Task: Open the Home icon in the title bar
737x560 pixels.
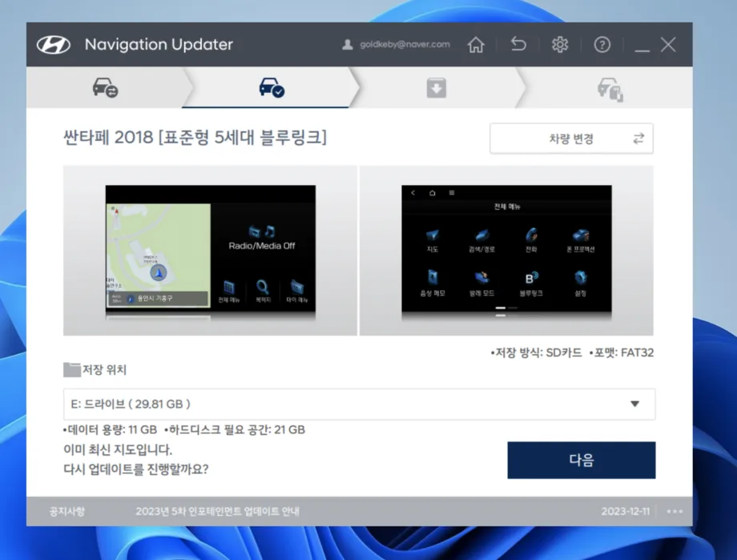Action: click(x=476, y=45)
